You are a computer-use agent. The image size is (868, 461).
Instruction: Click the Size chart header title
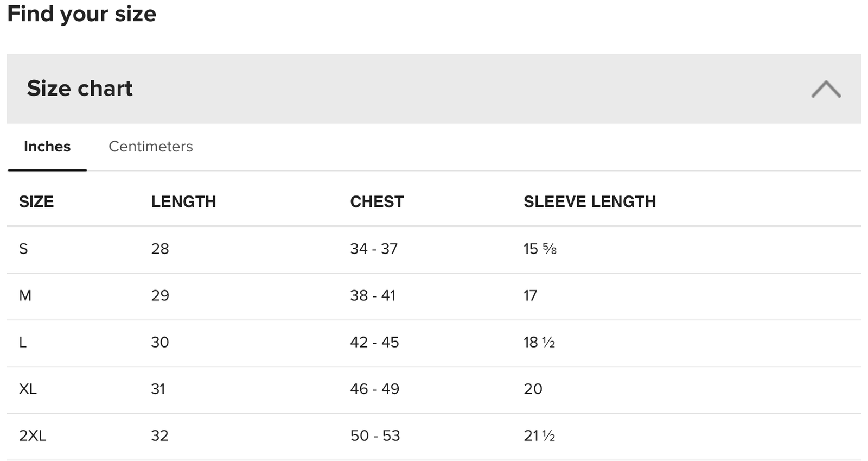[x=80, y=89]
